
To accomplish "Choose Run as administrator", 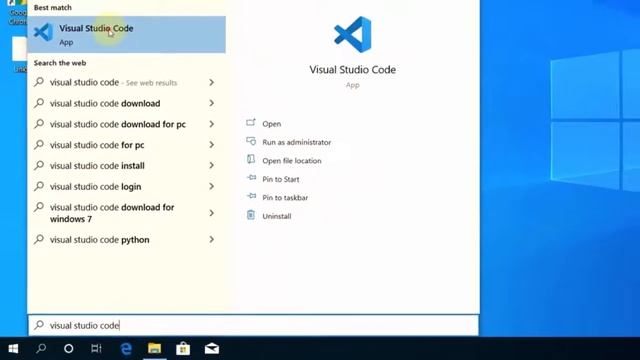I will [296, 142].
